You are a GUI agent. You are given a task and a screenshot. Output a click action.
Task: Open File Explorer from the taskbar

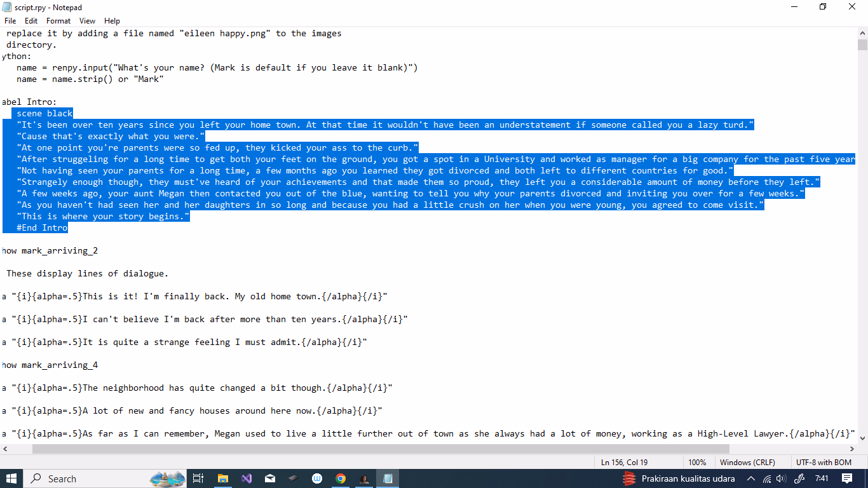click(x=223, y=478)
